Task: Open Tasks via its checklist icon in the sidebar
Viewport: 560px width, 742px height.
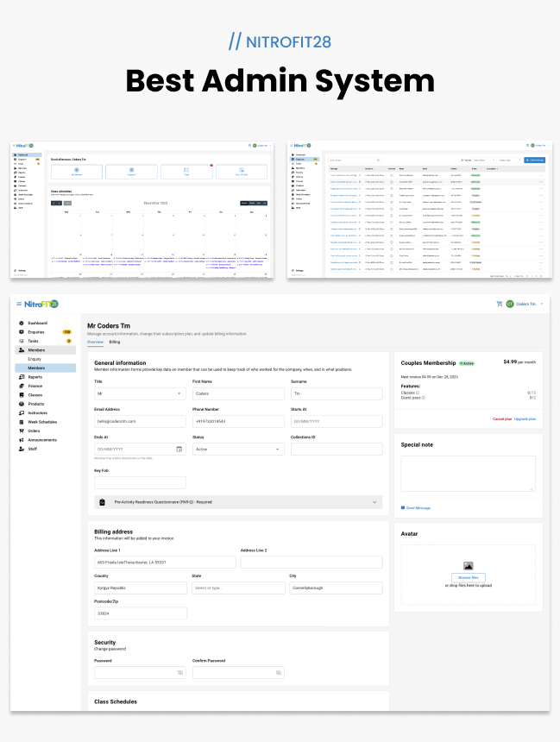Action: coord(22,341)
